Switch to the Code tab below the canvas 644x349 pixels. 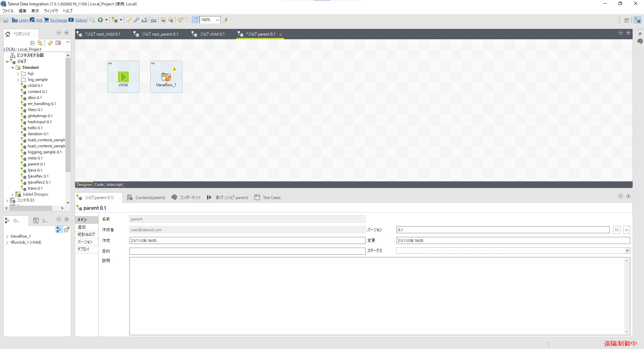(99, 185)
